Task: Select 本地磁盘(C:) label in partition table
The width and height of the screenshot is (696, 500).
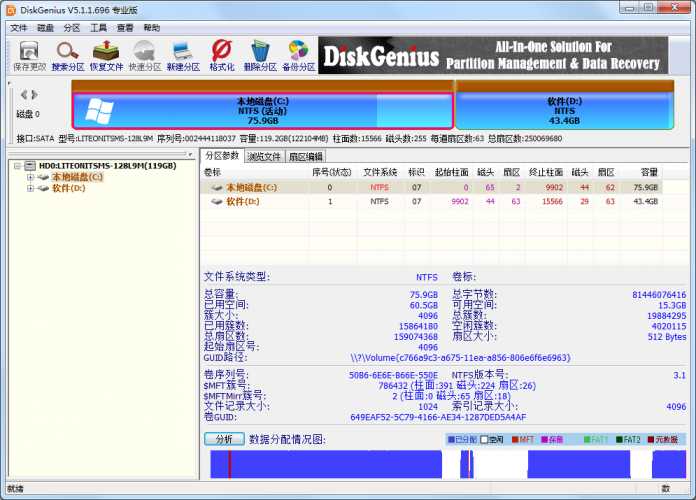Action: (252, 188)
